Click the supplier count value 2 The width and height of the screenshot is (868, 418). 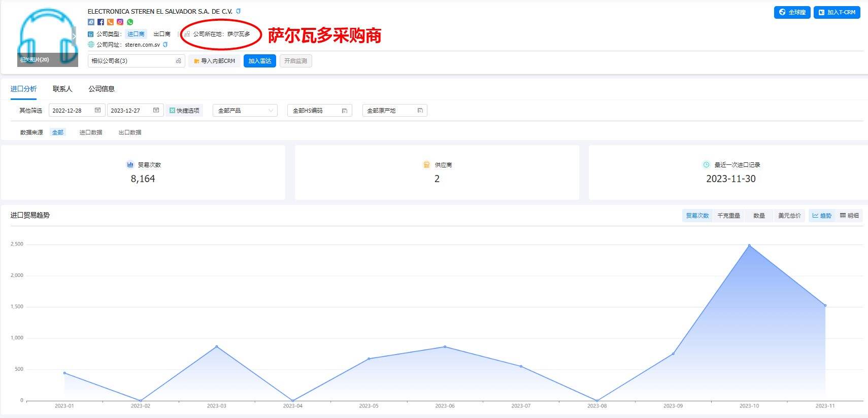pyautogui.click(x=437, y=179)
